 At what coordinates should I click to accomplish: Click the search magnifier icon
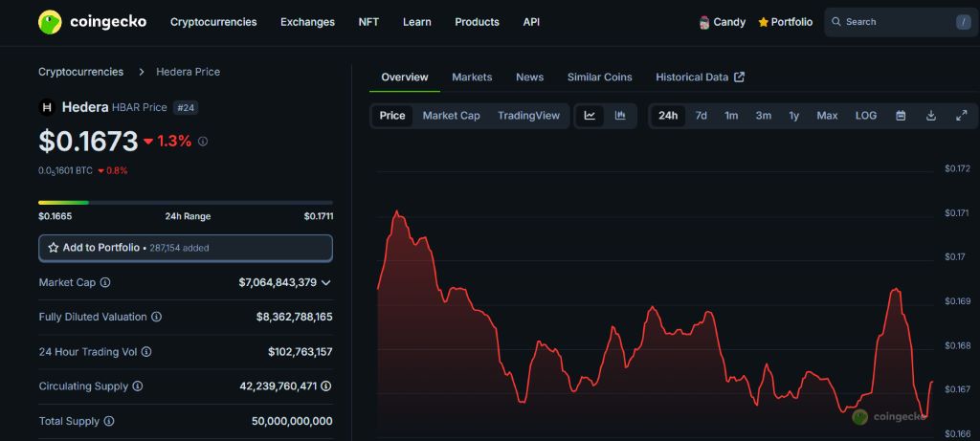click(835, 22)
